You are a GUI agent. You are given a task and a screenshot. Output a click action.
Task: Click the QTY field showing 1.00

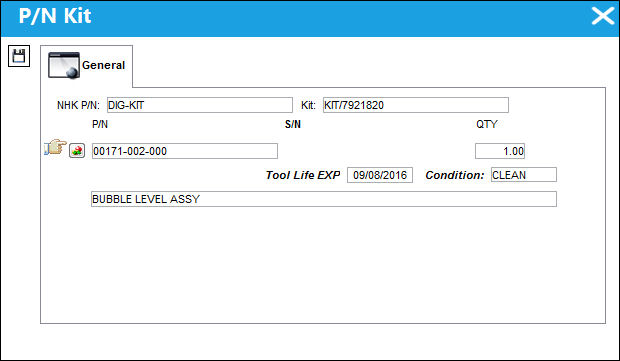point(500,151)
